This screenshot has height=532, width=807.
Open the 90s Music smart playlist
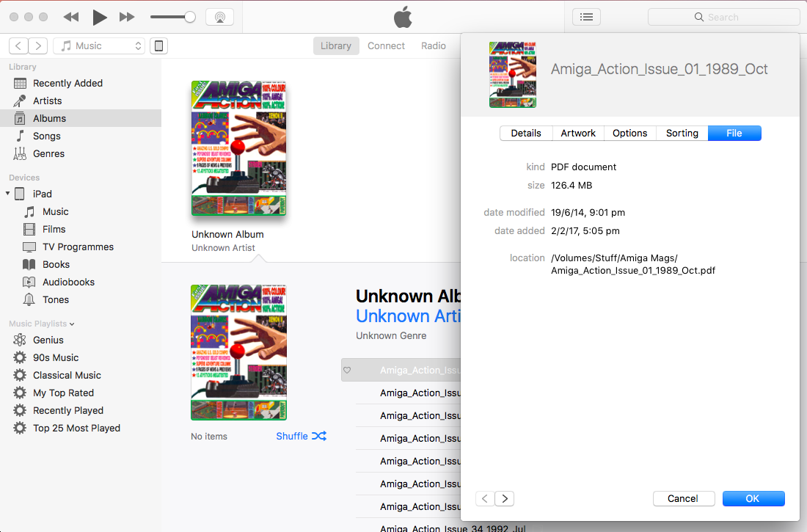click(x=81, y=357)
